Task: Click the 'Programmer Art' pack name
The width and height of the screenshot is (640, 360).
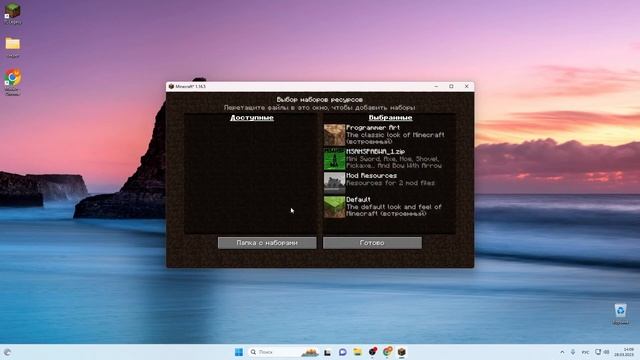Action: click(373, 127)
